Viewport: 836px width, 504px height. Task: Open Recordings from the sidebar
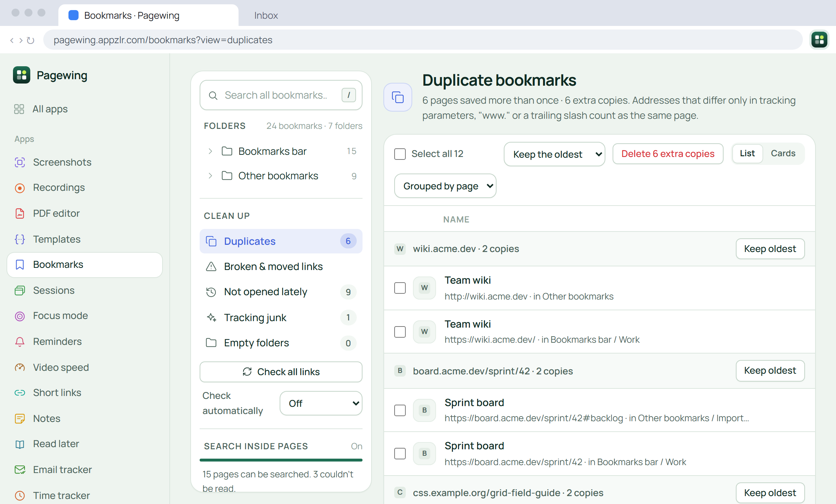point(85,188)
